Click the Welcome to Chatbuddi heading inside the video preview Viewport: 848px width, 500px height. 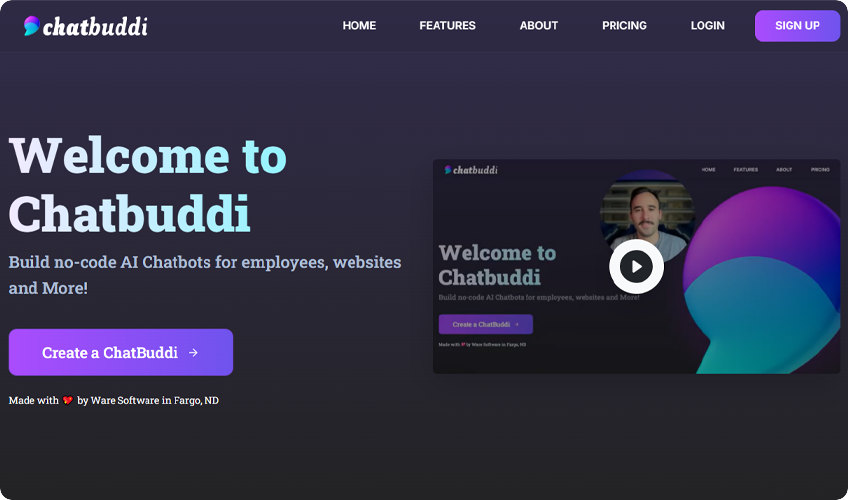pyautogui.click(x=496, y=264)
